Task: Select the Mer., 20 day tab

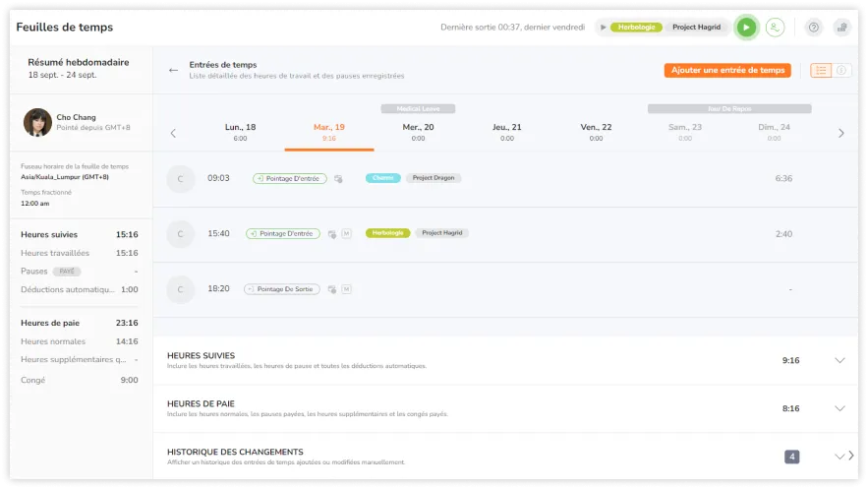Action: click(x=418, y=132)
